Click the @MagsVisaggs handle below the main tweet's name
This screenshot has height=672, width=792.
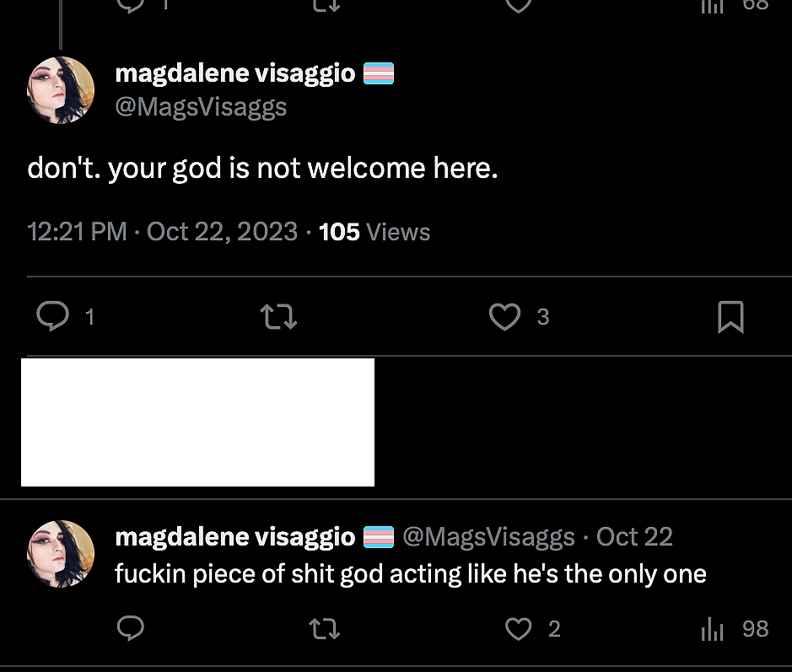(201, 107)
